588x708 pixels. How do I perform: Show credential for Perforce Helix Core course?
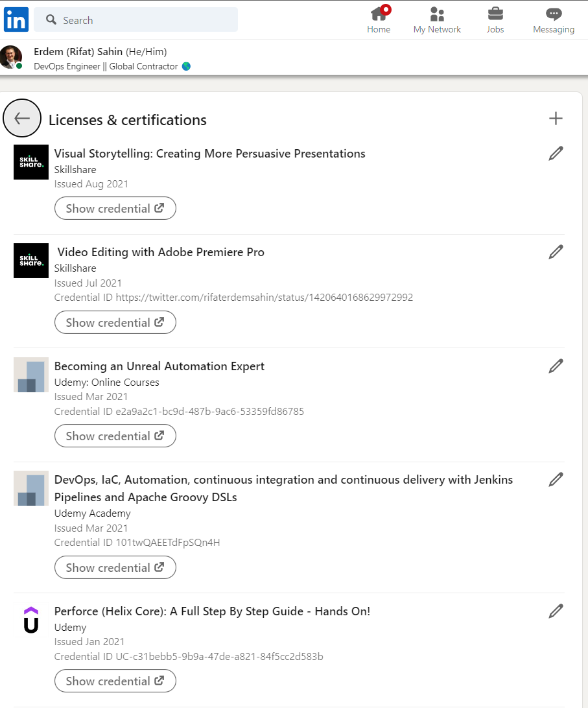(115, 681)
